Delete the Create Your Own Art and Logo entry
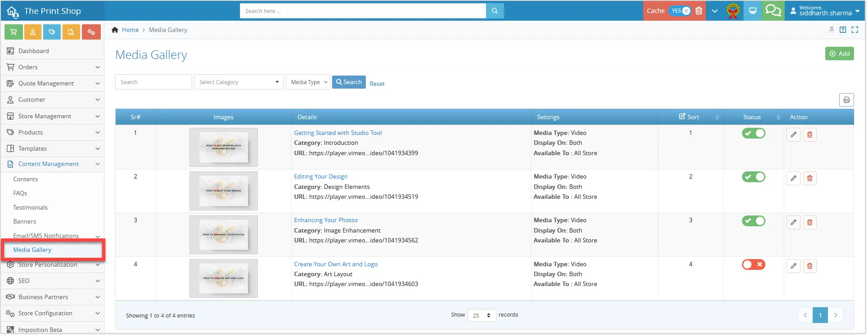The width and height of the screenshot is (868, 336). point(810,266)
